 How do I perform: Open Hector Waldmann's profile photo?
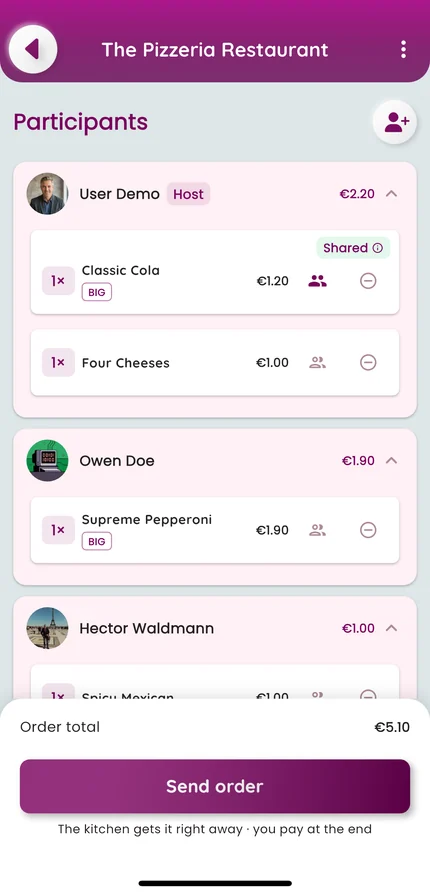(x=47, y=628)
